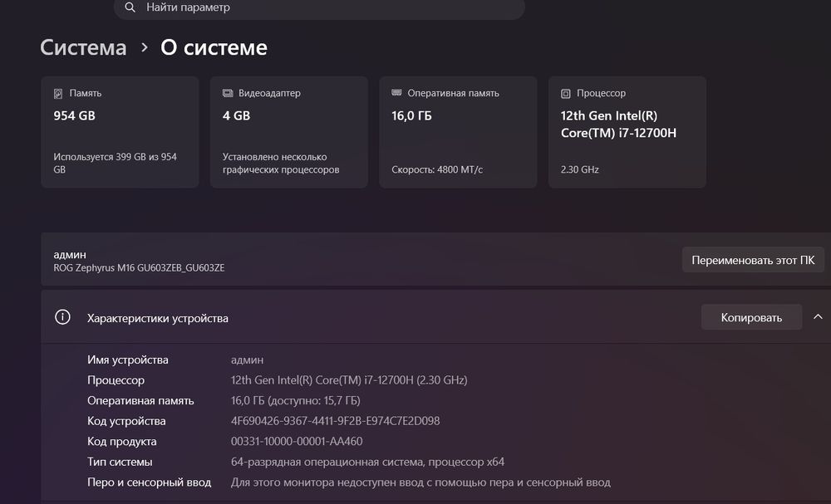Select '16,0 ГБ' RAM card value

[x=411, y=115]
